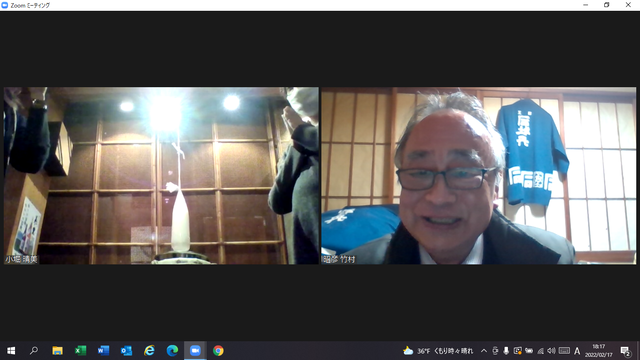Screen dimensions: 640x360
Task: Click the tray icon left of the microphone
Action: tap(495, 351)
